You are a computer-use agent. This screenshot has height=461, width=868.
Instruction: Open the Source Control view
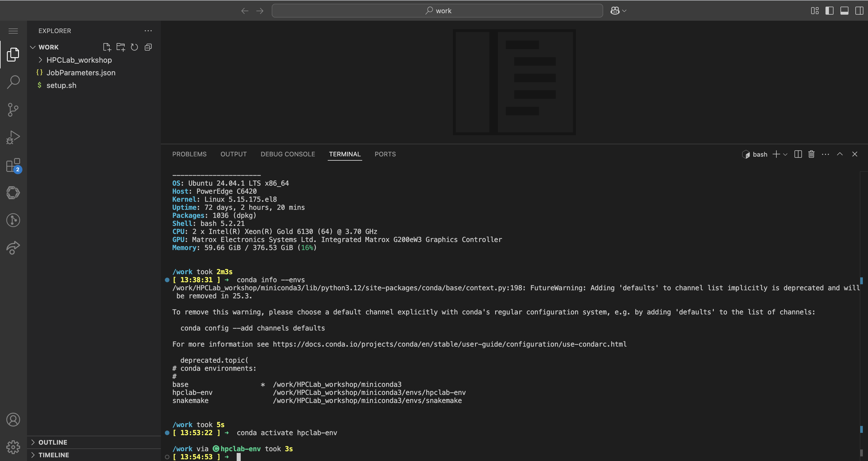click(13, 110)
